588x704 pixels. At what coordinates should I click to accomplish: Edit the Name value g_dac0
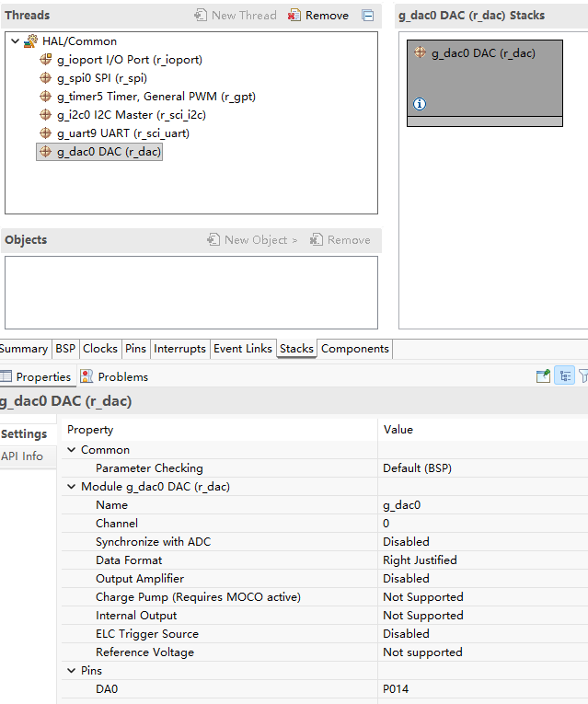(x=483, y=505)
